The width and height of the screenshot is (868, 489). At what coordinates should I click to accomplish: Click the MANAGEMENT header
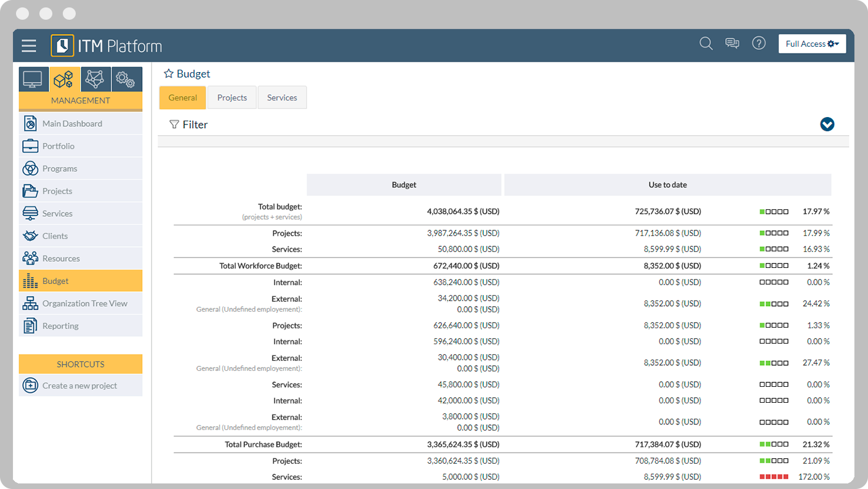click(81, 100)
